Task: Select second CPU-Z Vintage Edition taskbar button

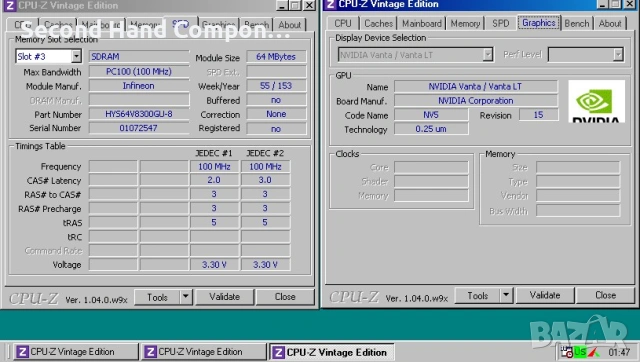Action: coord(203,352)
